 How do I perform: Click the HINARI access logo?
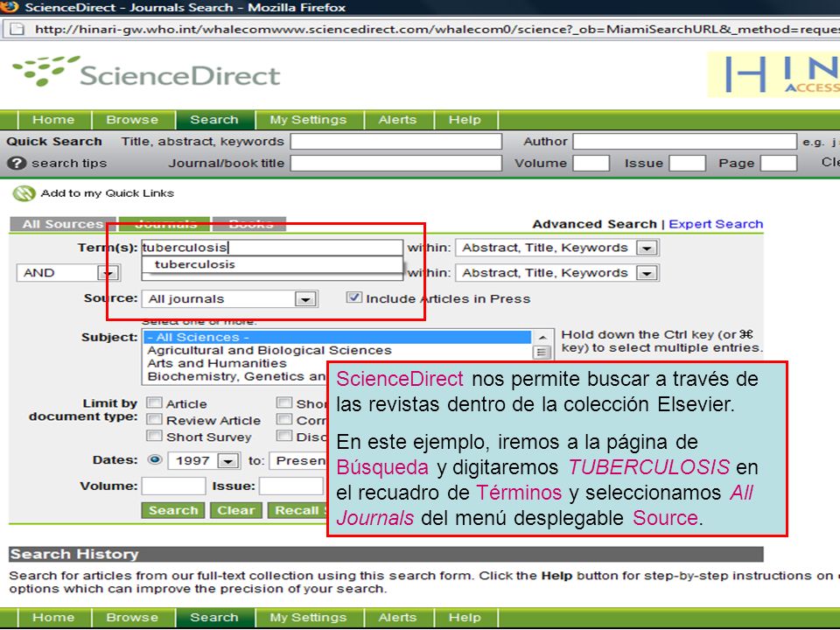click(773, 74)
